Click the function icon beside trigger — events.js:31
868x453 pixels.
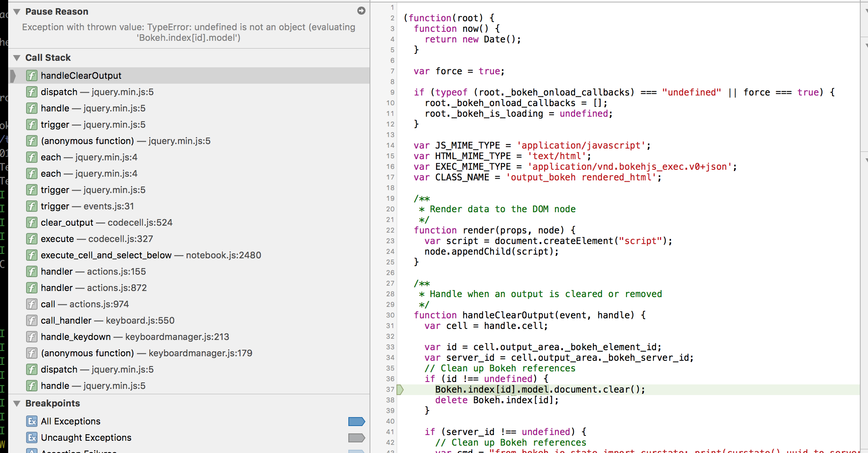tap(31, 206)
